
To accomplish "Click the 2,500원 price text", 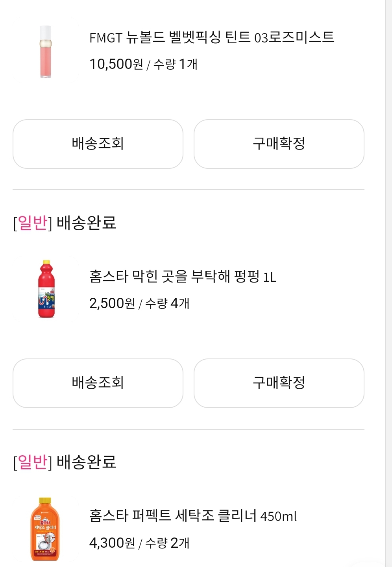I will click(112, 303).
